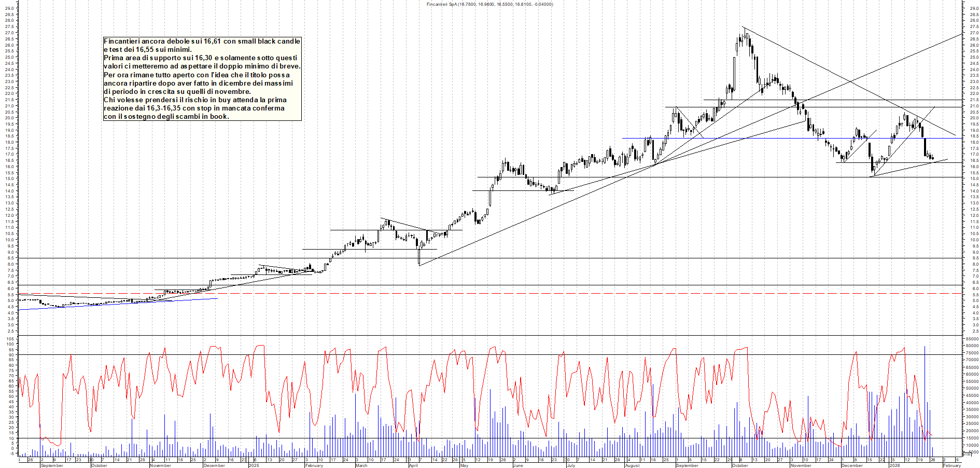Select the '2025' year label on time axis
This screenshot has width=980, height=468.
pos(254,465)
